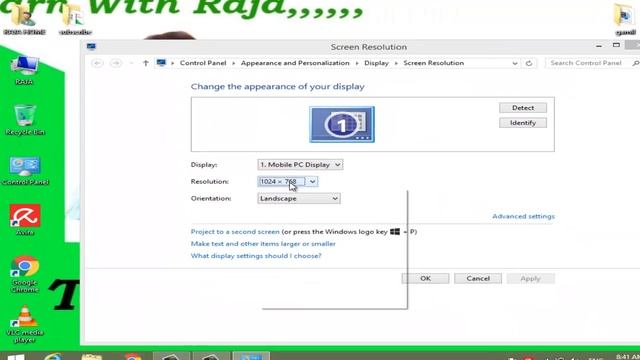Click the Windows Start button
The image size is (640, 360).
pos(16,357)
